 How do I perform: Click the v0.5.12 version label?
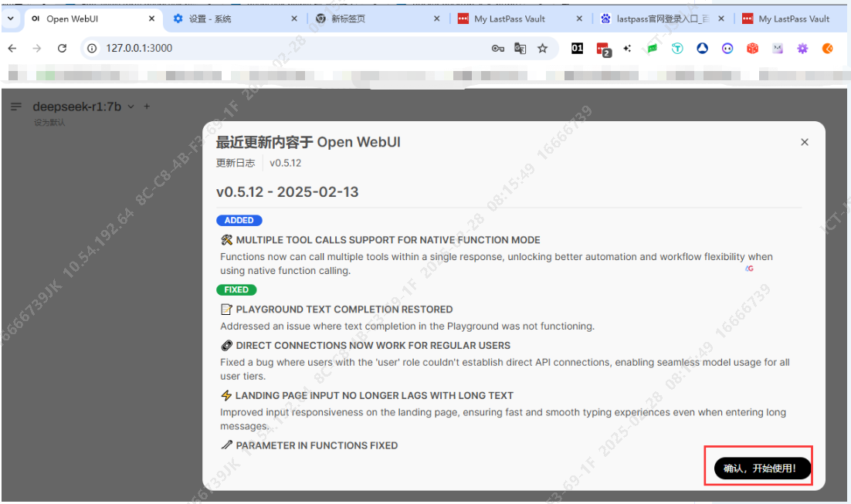click(x=286, y=163)
